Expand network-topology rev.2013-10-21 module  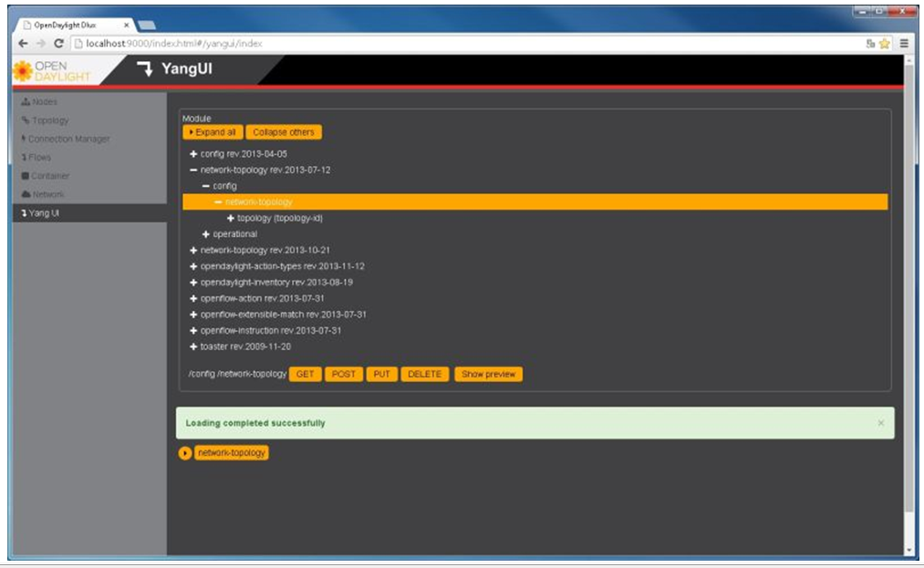coord(193,250)
